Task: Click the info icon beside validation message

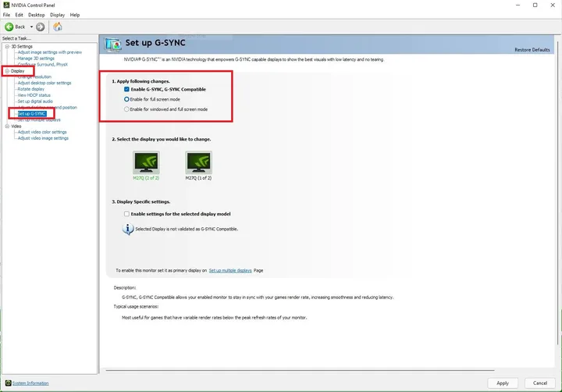Action: (129, 229)
